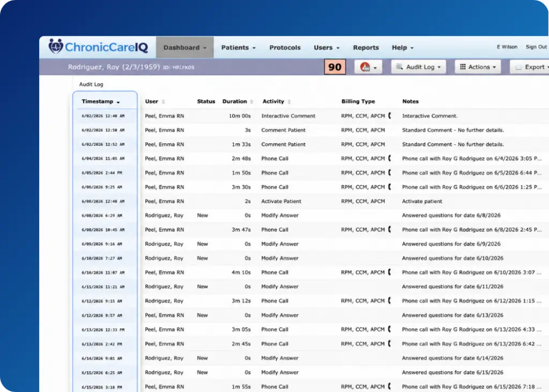Click duration 2m 48s cell
Viewport: 549px width, 392px height.
click(241, 158)
